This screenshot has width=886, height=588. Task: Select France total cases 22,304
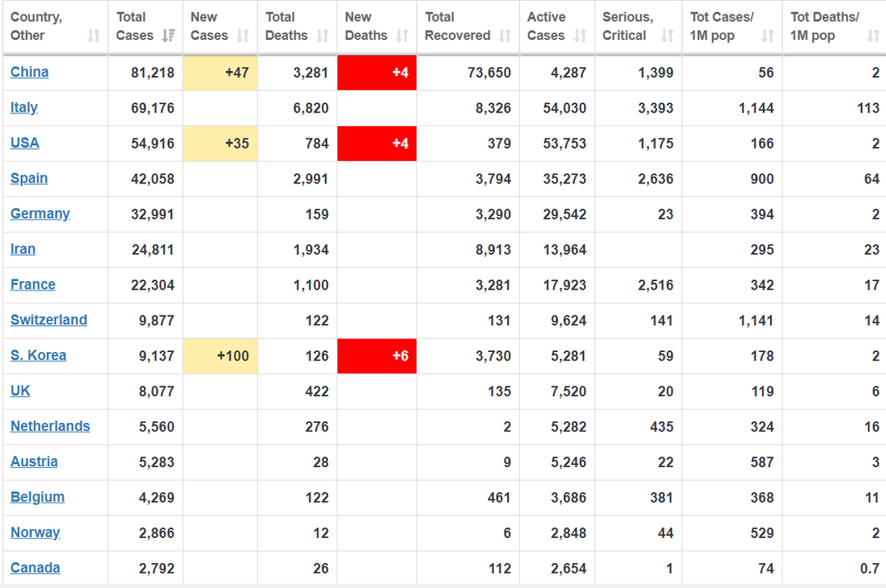coord(152,285)
